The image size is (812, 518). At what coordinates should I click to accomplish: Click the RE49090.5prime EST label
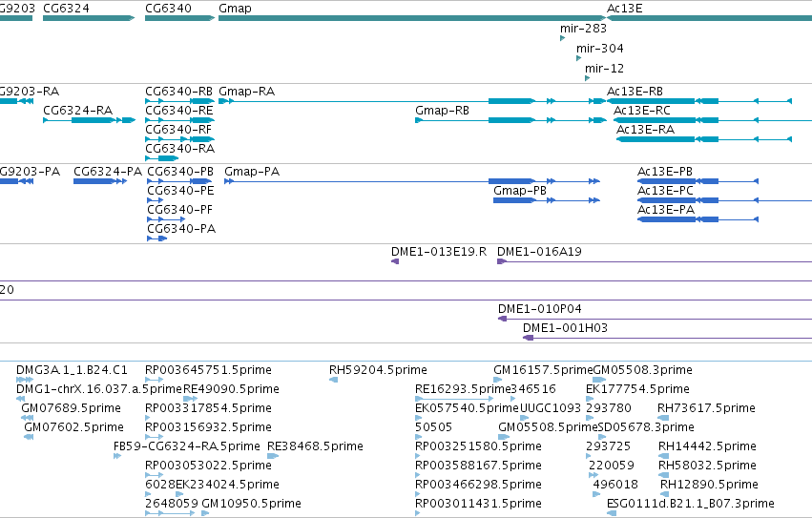231,389
